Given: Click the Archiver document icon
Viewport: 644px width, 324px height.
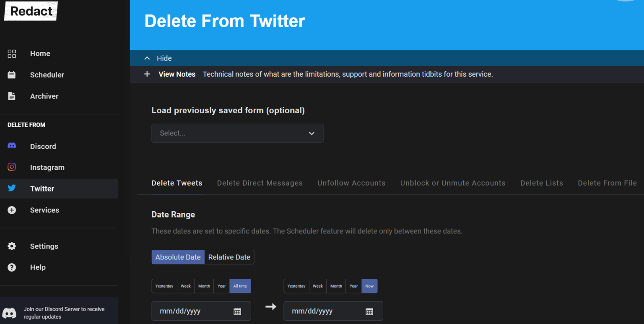Looking at the screenshot, I should pyautogui.click(x=12, y=96).
